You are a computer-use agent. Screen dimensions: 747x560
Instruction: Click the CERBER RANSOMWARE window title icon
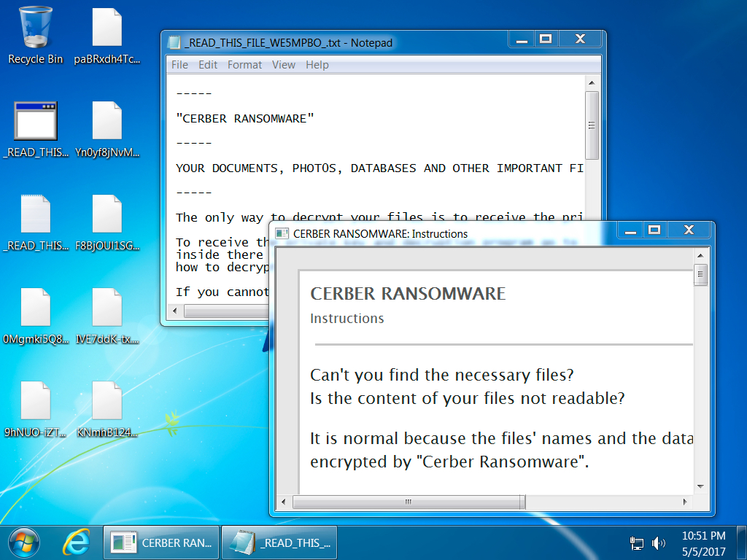pos(282,234)
